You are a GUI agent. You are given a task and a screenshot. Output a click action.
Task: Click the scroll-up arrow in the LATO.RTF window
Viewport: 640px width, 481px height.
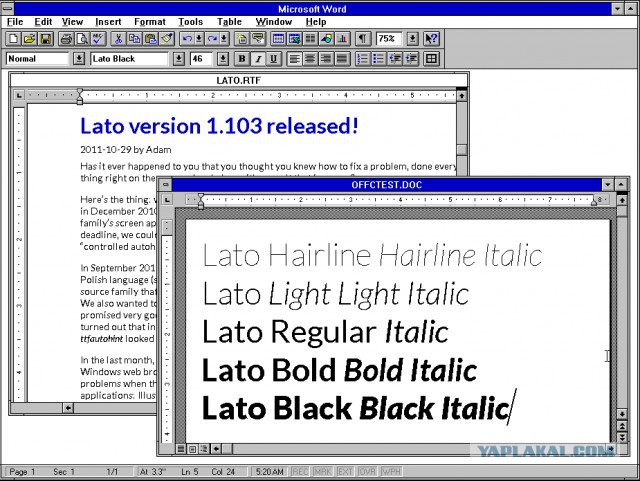tap(461, 96)
